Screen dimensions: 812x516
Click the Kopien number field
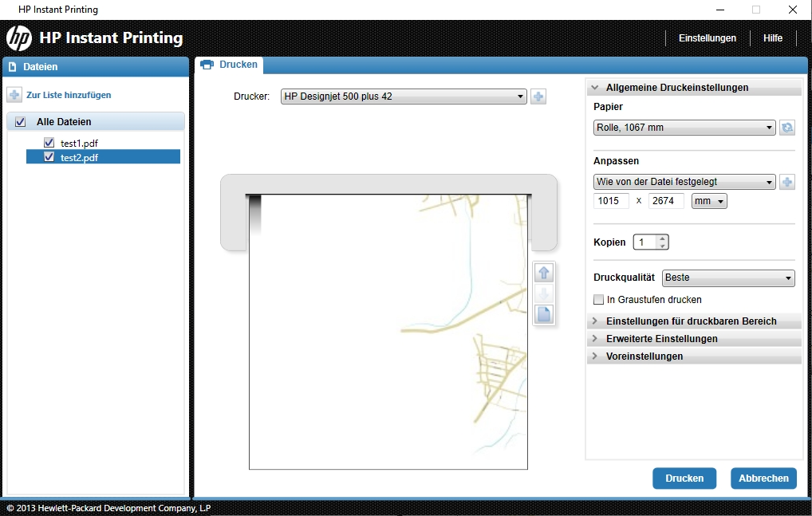(644, 242)
